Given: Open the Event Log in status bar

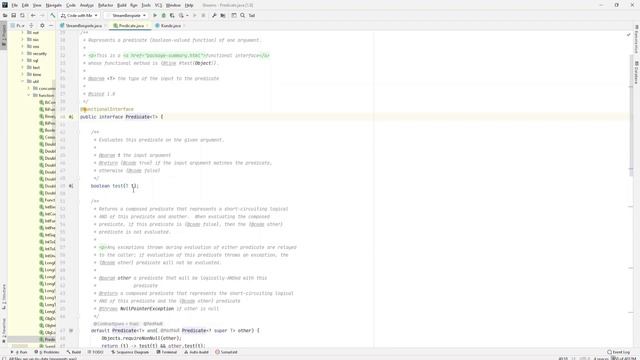Looking at the screenshot, I should click(618, 352).
